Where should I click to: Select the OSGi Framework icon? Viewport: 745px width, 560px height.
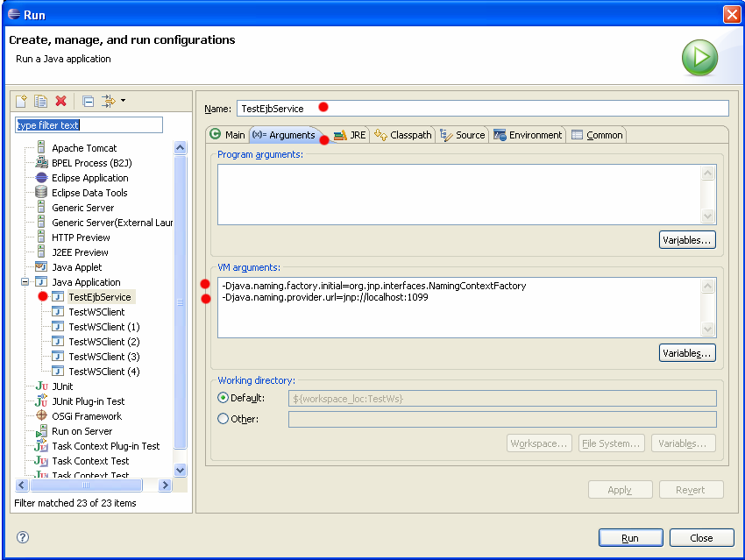(x=42, y=415)
